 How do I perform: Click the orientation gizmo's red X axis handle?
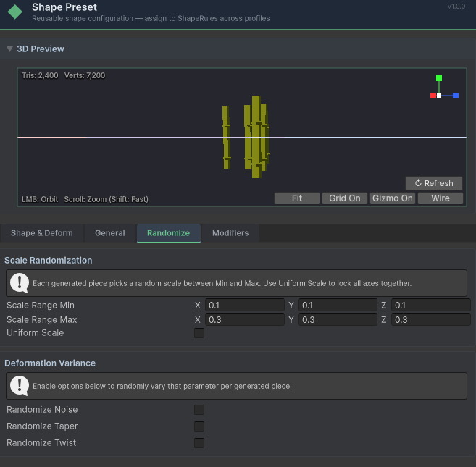pyautogui.click(x=433, y=96)
